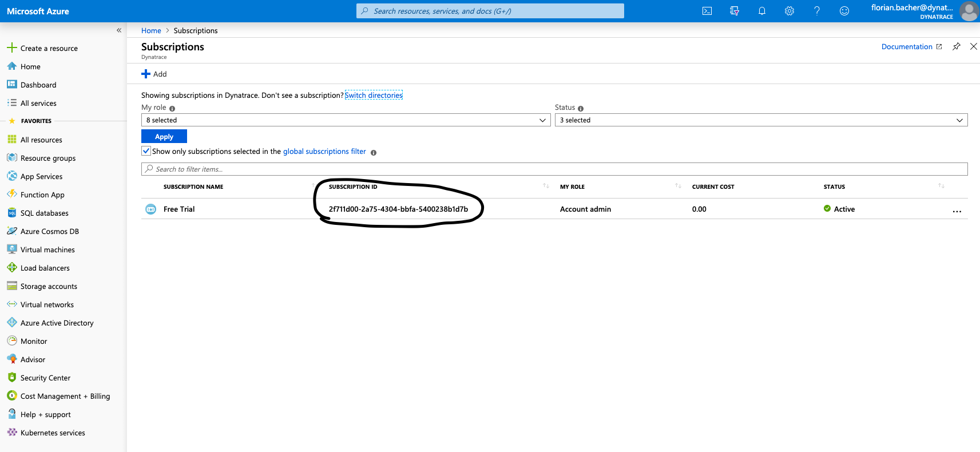Click the SQL databases icon
The width and height of the screenshot is (980, 452).
tap(12, 213)
